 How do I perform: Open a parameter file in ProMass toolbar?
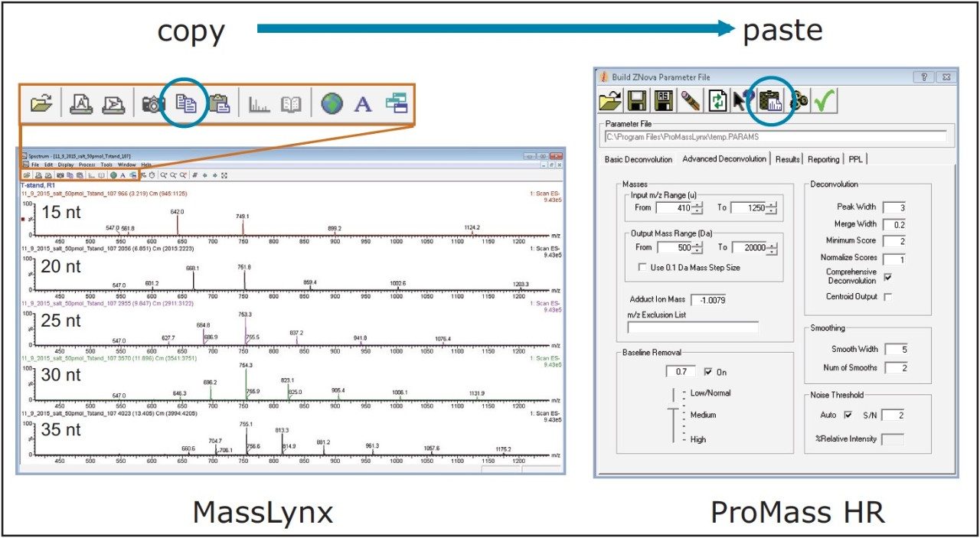point(610,101)
